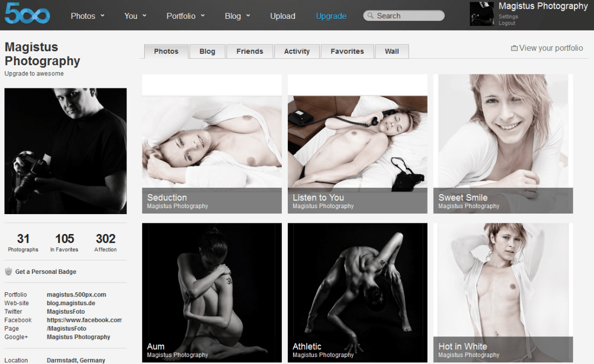Click the personal badge shield icon

coord(8,272)
